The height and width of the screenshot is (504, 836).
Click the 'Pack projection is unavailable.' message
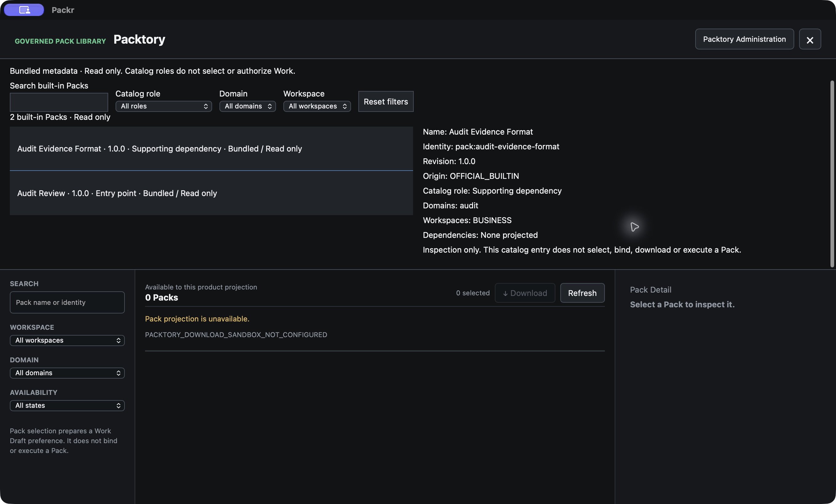(197, 319)
